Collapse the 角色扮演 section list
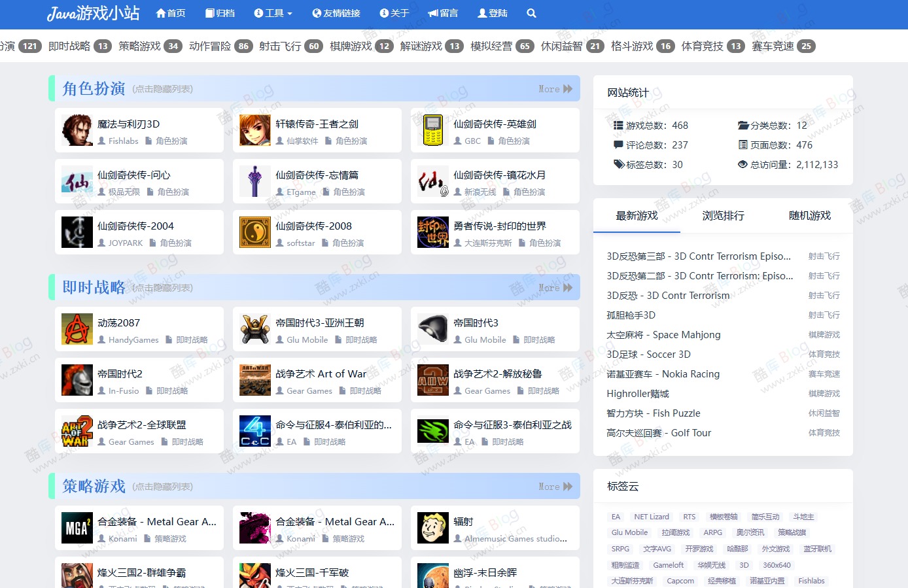The width and height of the screenshot is (908, 588). (162, 89)
